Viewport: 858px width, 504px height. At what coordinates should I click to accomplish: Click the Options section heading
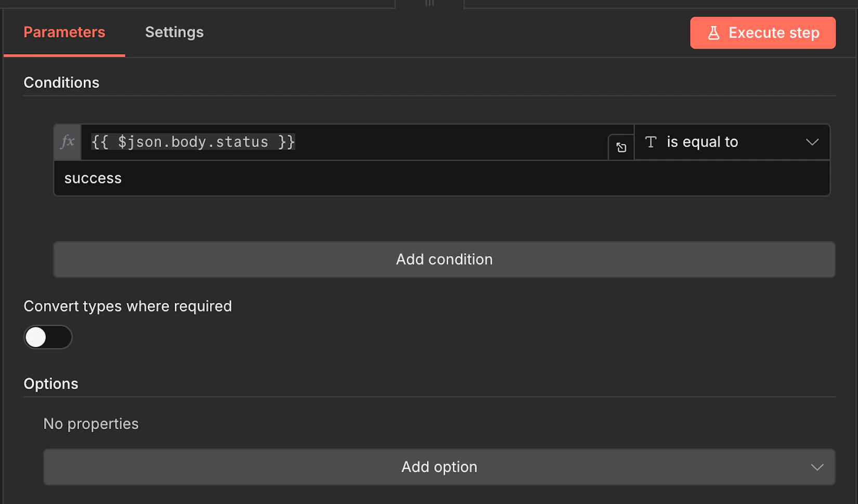click(x=51, y=384)
